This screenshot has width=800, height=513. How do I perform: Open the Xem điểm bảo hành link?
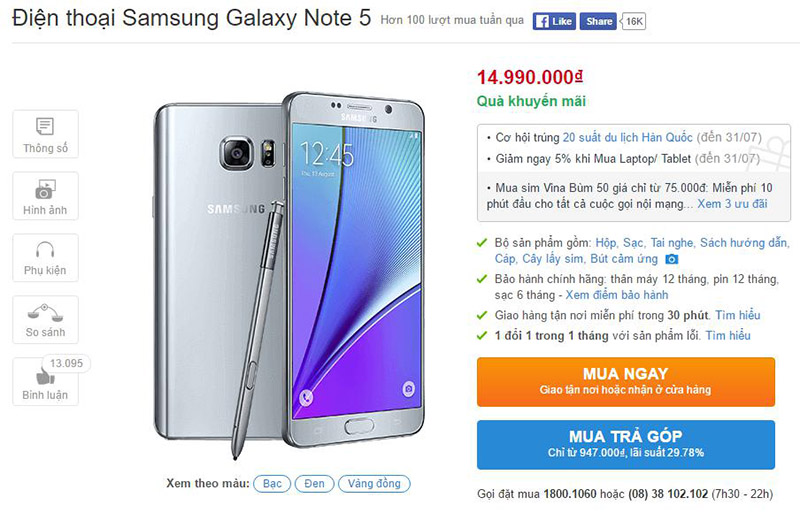617,295
